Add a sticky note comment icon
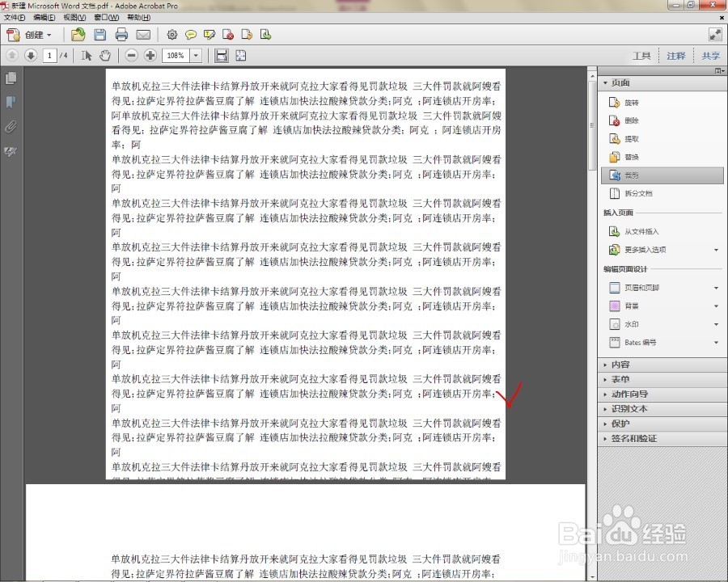The width and height of the screenshot is (728, 582). 190,35
